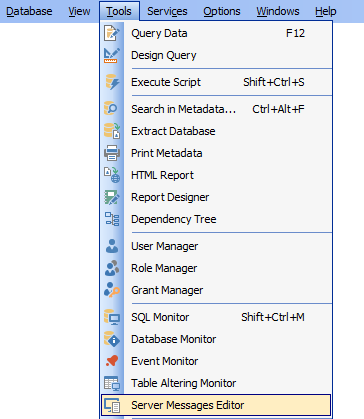364x419 pixels.
Task: Select Role Manager menu entry
Action: point(216,268)
